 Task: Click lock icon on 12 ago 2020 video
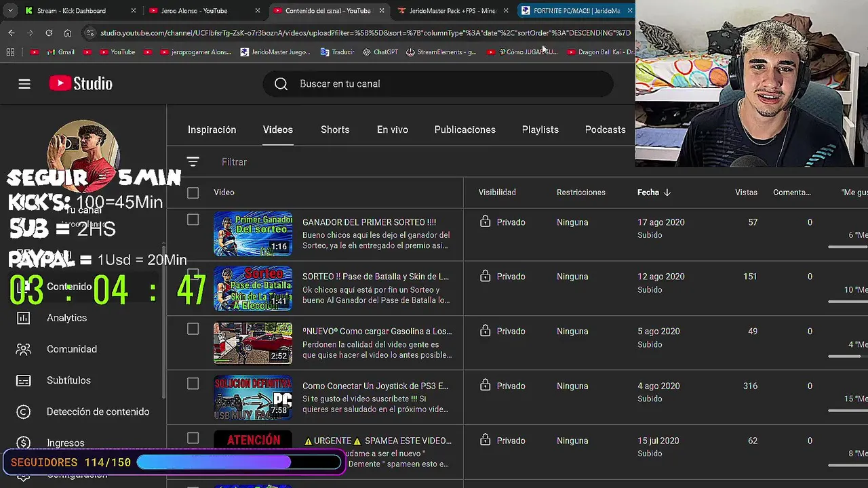(485, 276)
